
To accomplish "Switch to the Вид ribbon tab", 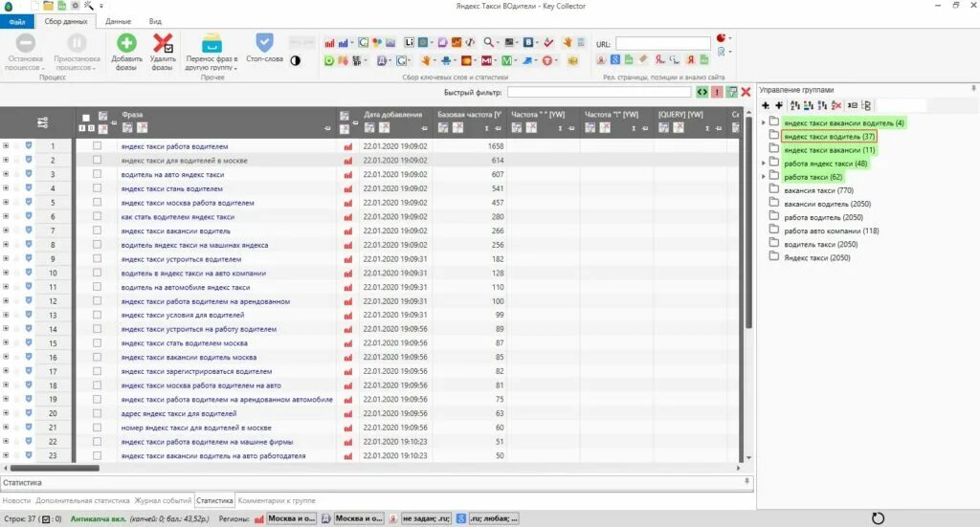I will click(x=155, y=21).
